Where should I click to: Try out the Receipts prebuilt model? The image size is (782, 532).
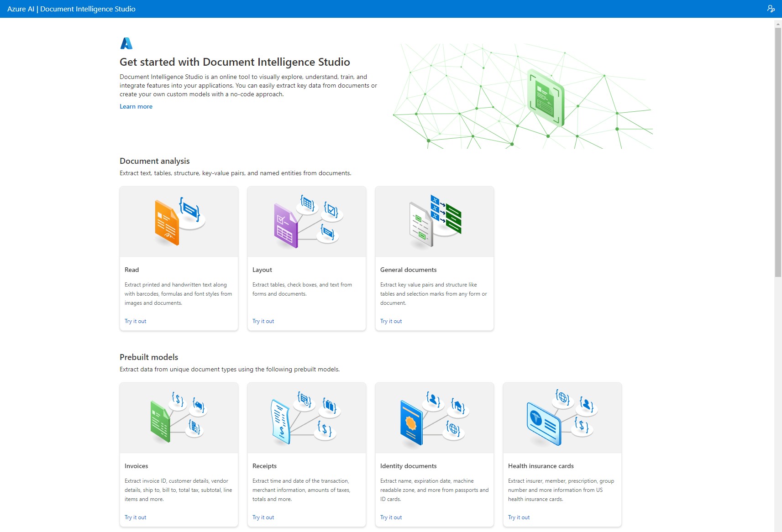263,517
